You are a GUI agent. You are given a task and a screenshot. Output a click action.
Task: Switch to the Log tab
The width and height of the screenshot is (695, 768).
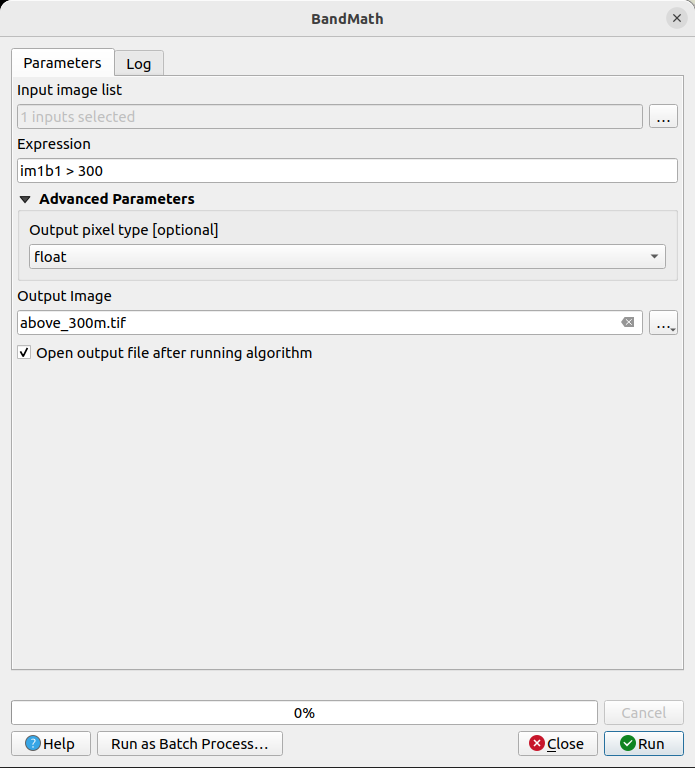pyautogui.click(x=138, y=63)
